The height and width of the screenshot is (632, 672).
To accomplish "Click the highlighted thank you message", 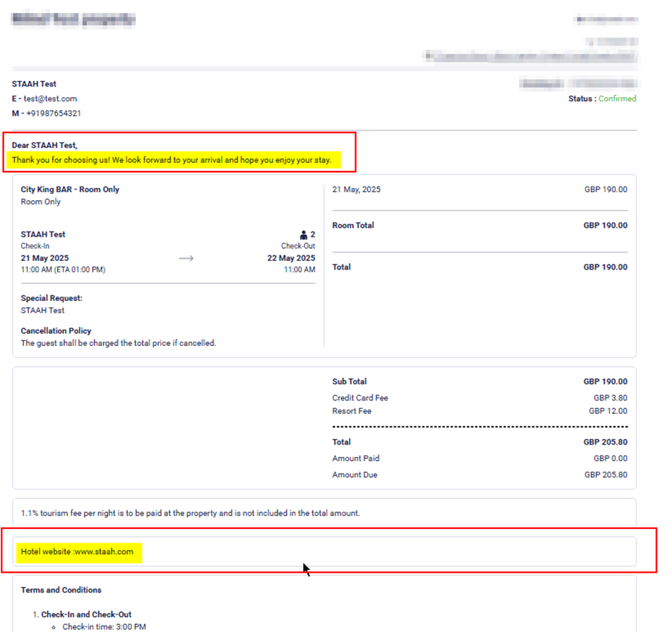I will pyautogui.click(x=172, y=160).
